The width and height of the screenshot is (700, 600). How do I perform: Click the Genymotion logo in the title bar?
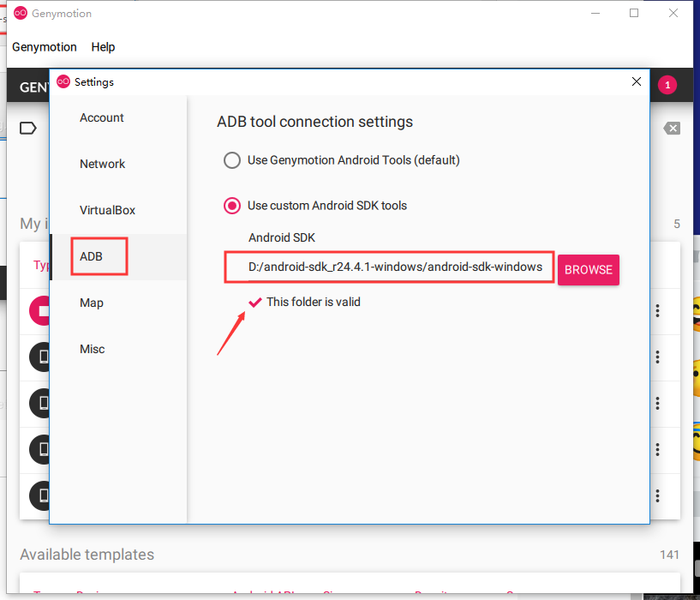[19, 13]
